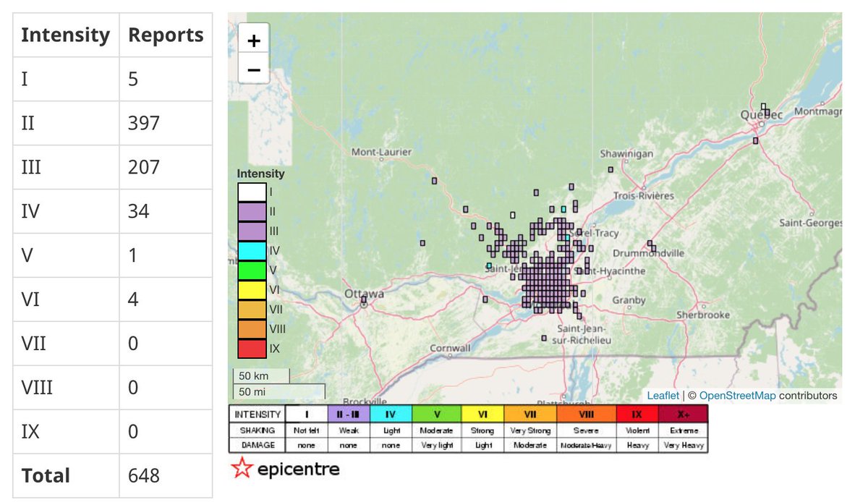Click the red epicentre star icon
The width and height of the screenshot is (868, 502).
(x=244, y=469)
